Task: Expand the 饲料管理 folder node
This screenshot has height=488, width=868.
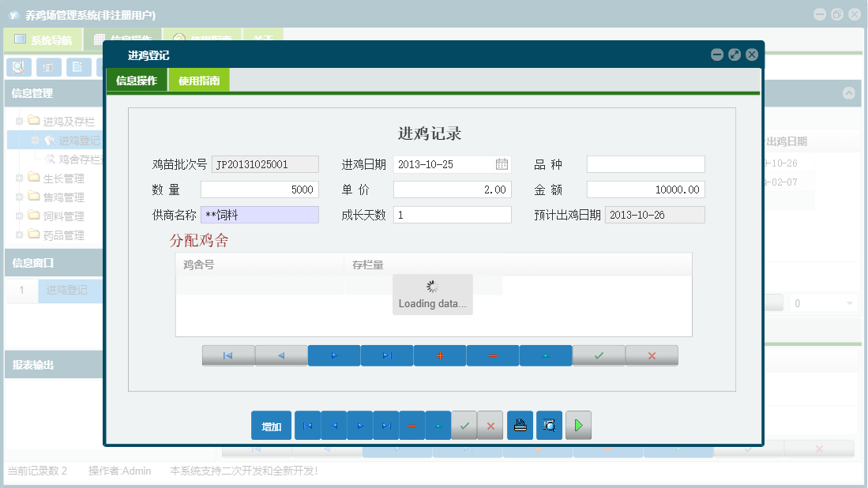Action: [18, 216]
